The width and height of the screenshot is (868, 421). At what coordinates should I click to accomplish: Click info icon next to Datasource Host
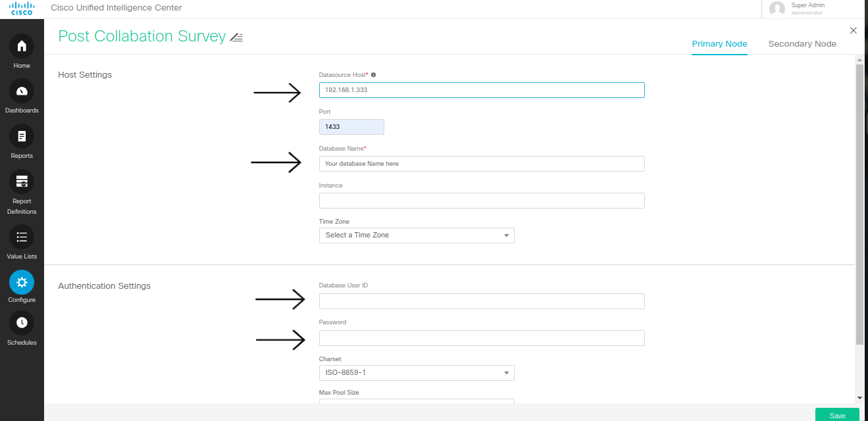[x=374, y=75]
